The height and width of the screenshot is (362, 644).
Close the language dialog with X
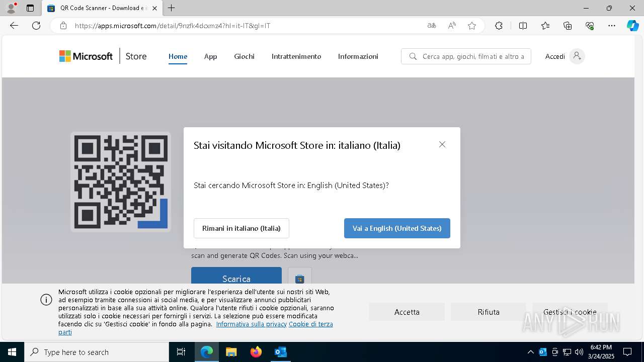point(442,144)
